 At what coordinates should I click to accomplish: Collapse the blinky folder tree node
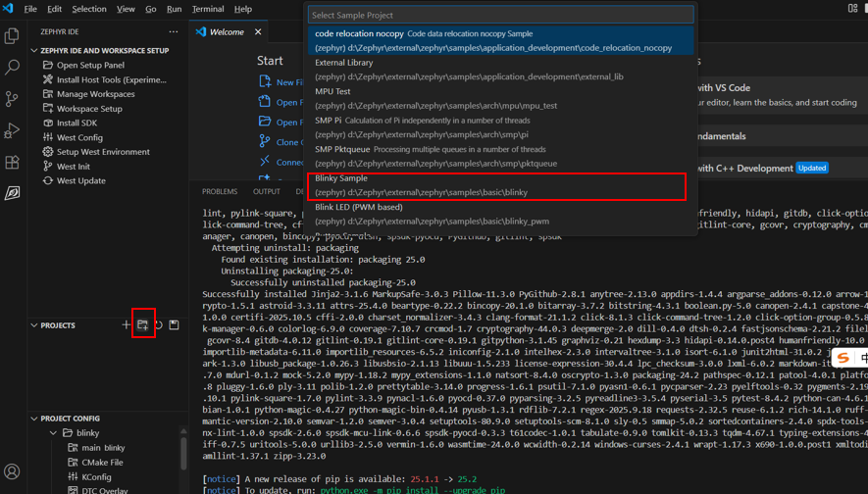pos(54,433)
